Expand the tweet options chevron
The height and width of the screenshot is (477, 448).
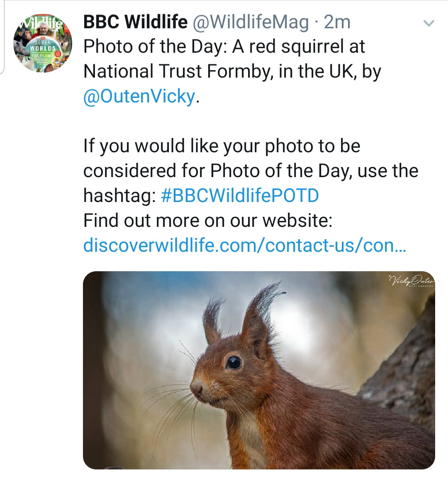point(430,23)
